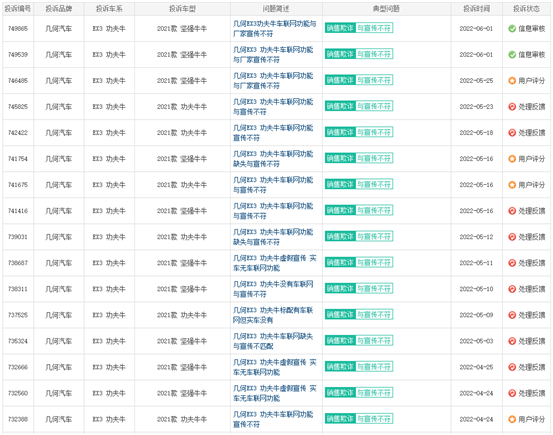Click the 投诉车型 column header
The height and width of the screenshot is (435, 553).
click(x=182, y=9)
